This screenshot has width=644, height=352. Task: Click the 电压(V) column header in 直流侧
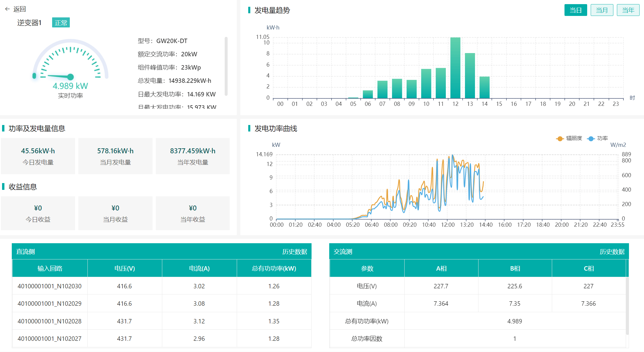125,268
